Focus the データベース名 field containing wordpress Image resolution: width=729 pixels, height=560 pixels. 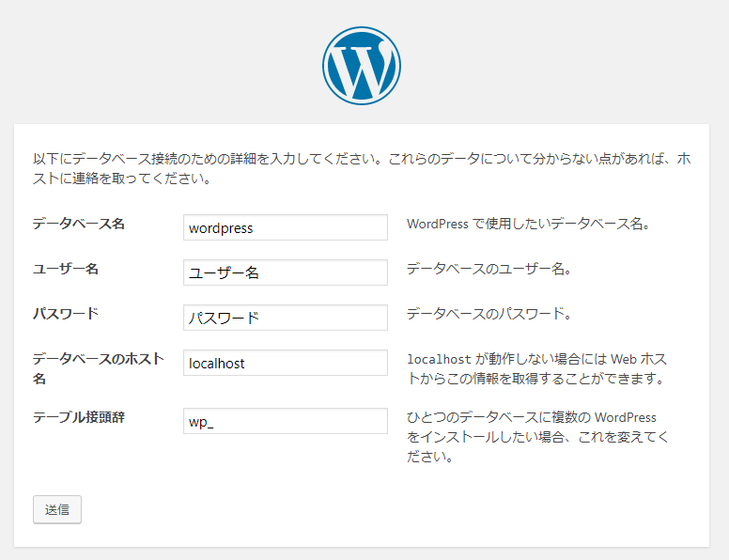286,227
